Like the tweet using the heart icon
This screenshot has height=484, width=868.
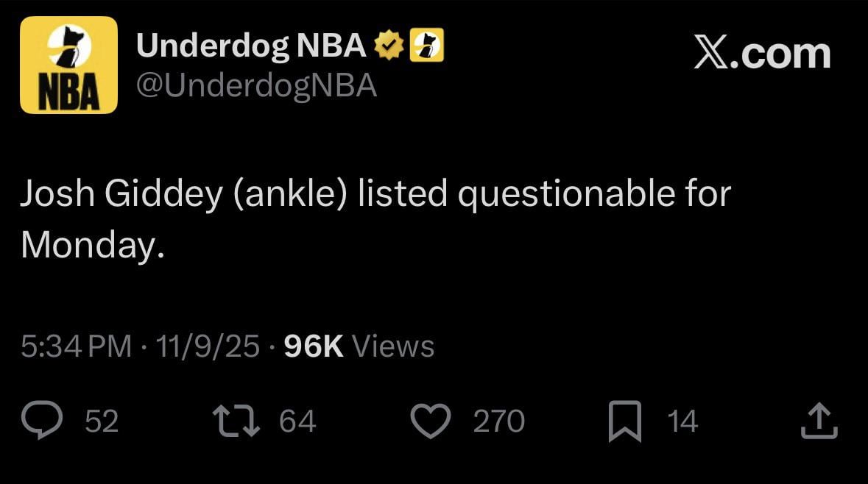click(x=431, y=420)
